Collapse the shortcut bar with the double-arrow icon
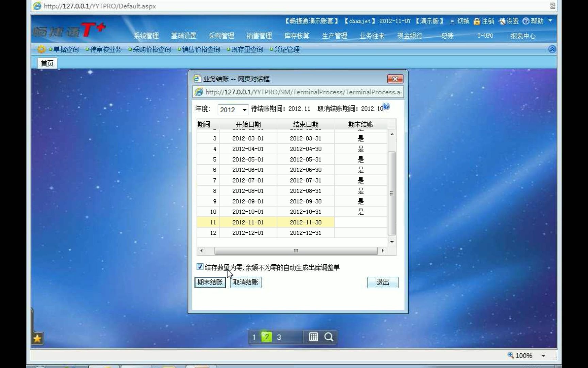588x368 pixels. click(x=552, y=49)
